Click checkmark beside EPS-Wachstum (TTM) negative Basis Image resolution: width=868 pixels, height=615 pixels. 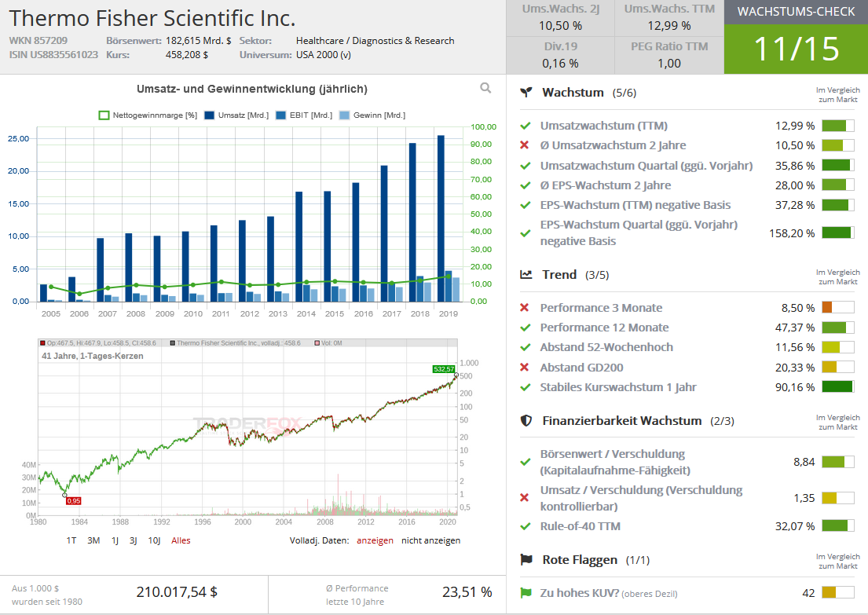pyautogui.click(x=526, y=205)
